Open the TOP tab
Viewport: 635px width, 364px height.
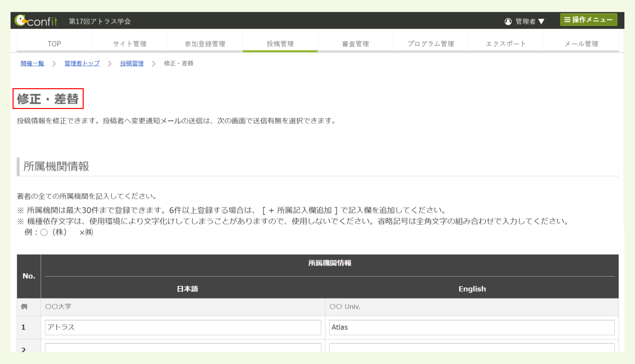click(54, 43)
